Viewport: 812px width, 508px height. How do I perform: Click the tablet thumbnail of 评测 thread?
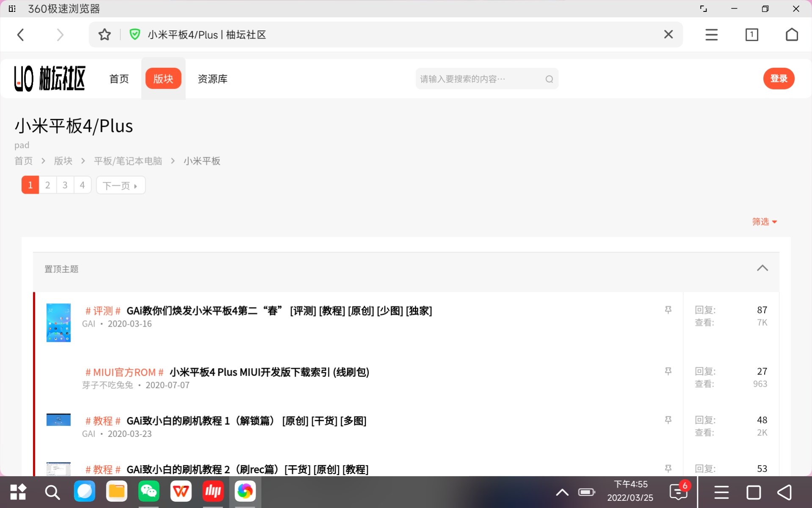point(58,322)
